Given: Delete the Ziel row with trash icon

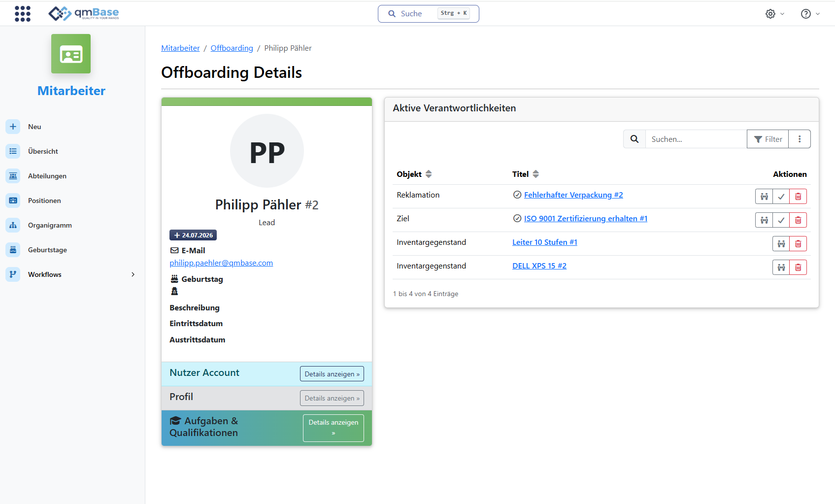Looking at the screenshot, I should click(x=798, y=220).
